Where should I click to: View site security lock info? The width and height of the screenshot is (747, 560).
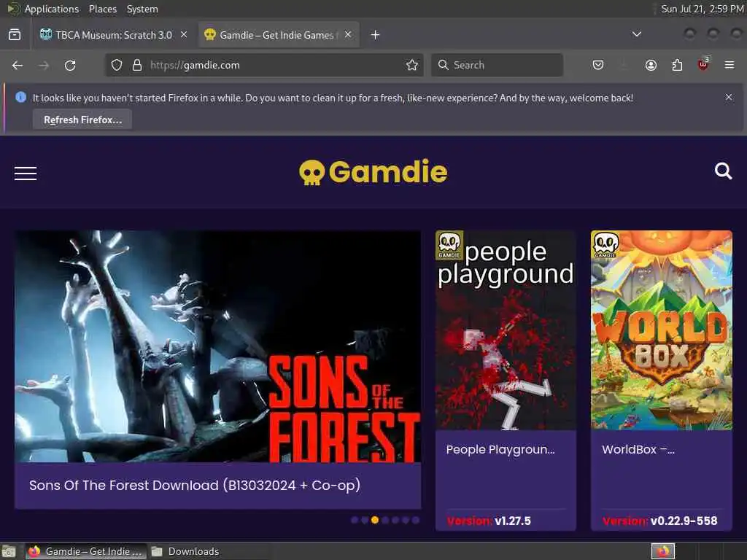tap(137, 65)
